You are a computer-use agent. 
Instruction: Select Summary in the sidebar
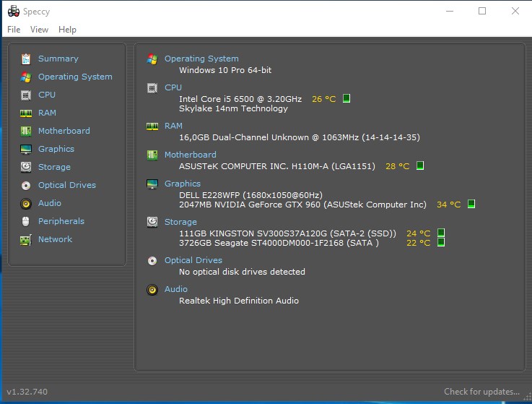coord(58,59)
